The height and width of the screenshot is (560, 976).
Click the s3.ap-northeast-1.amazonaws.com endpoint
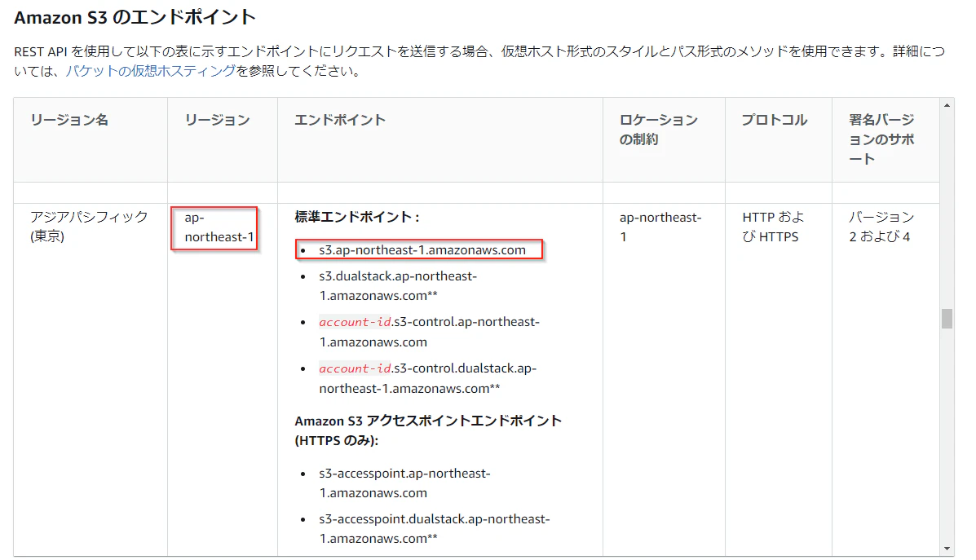click(x=422, y=250)
